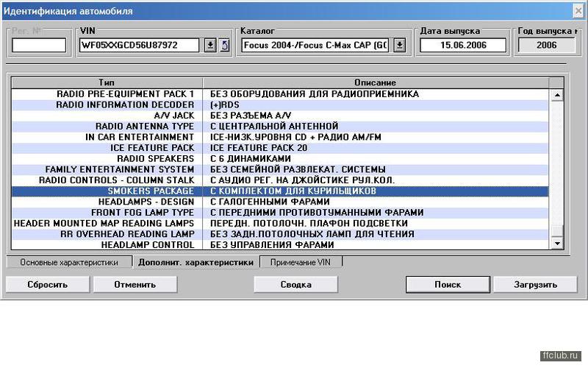Click the (+)RDS description cell
588x368 pixels.
pyautogui.click(x=376, y=105)
